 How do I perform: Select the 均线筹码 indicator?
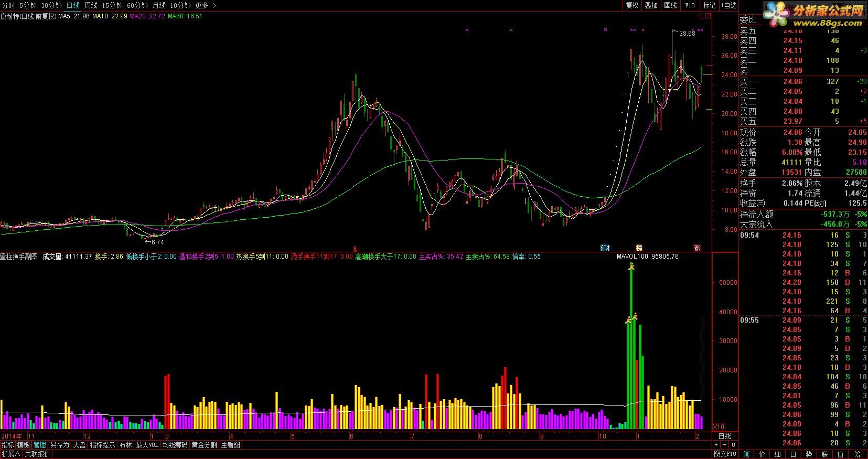(x=175, y=445)
